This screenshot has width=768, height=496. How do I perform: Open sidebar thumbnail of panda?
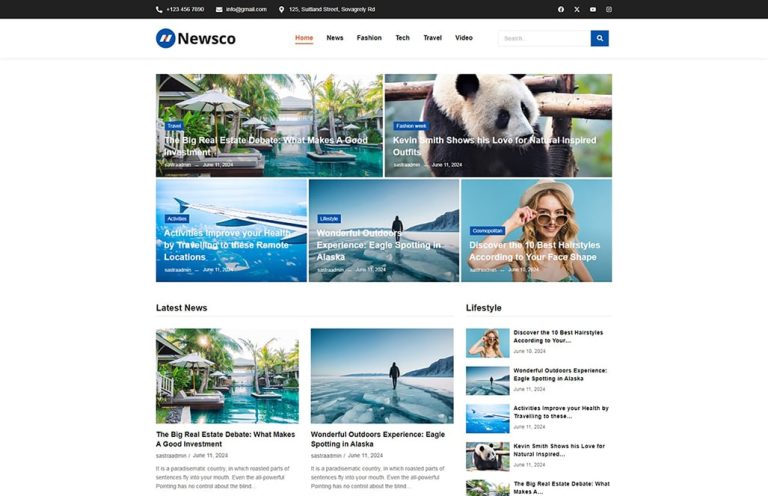(487, 456)
